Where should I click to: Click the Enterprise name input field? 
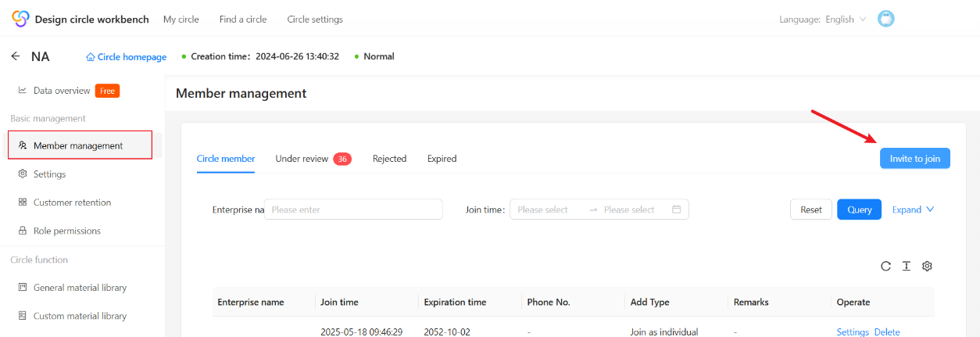tap(353, 210)
